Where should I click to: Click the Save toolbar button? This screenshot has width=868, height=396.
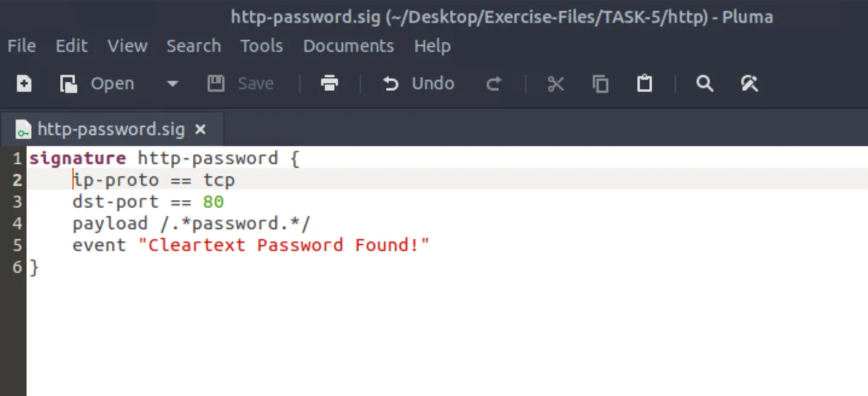[x=241, y=83]
